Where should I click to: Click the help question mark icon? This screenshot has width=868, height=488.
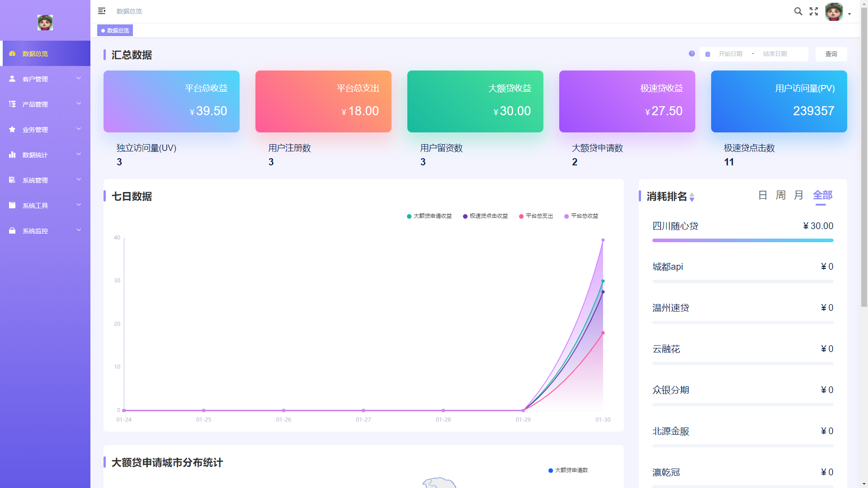[x=692, y=53]
